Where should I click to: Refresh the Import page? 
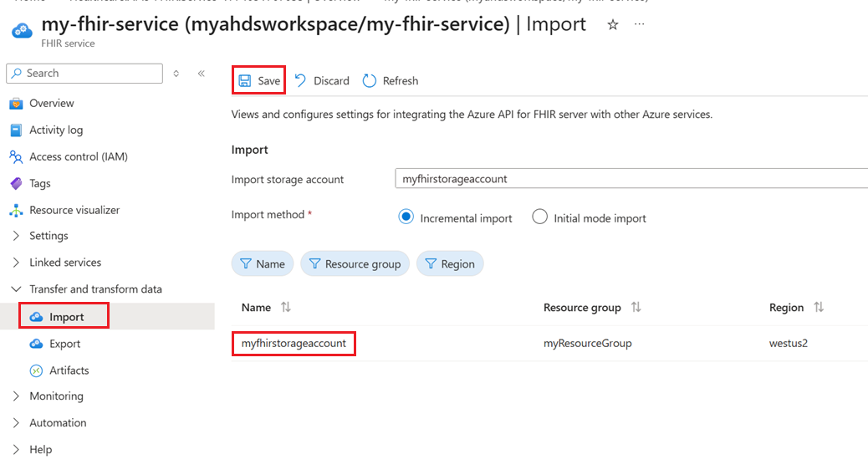tap(391, 81)
